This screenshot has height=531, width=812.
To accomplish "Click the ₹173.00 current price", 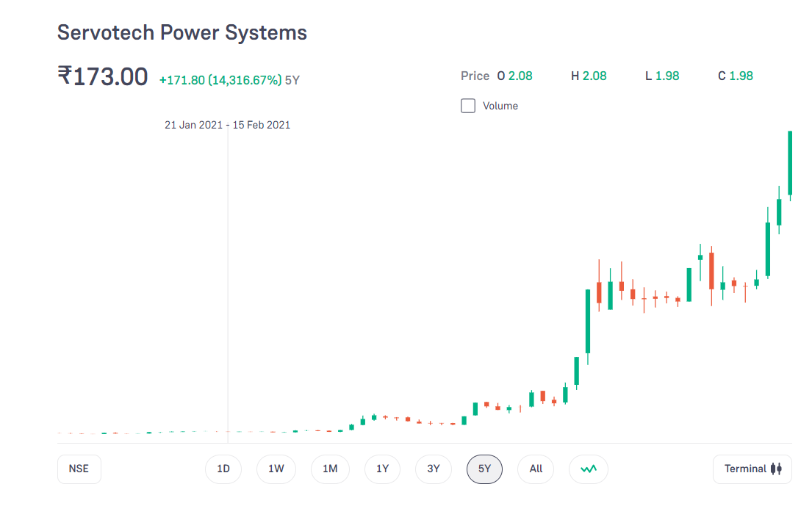I will (x=103, y=76).
